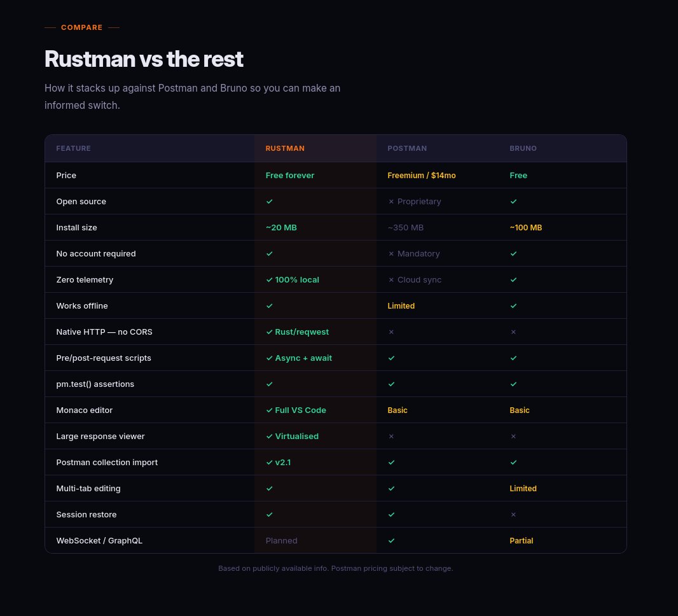This screenshot has width=678, height=616.
Task: Click Postman checkmark in Pre/post-request scripts row
Action: pyautogui.click(x=391, y=358)
